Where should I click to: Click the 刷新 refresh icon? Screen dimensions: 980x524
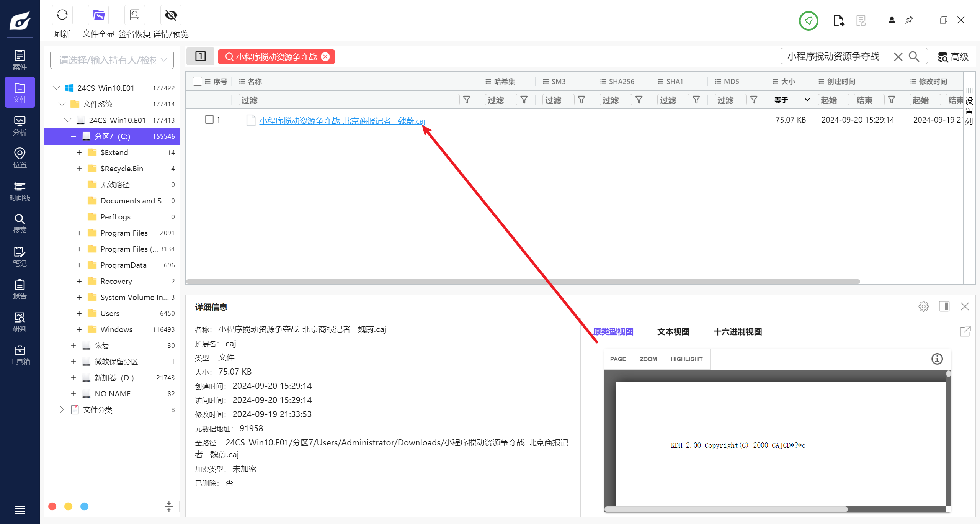pyautogui.click(x=62, y=15)
